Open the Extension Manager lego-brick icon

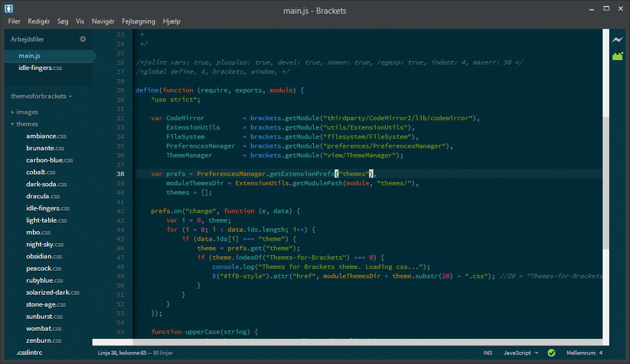617,56
